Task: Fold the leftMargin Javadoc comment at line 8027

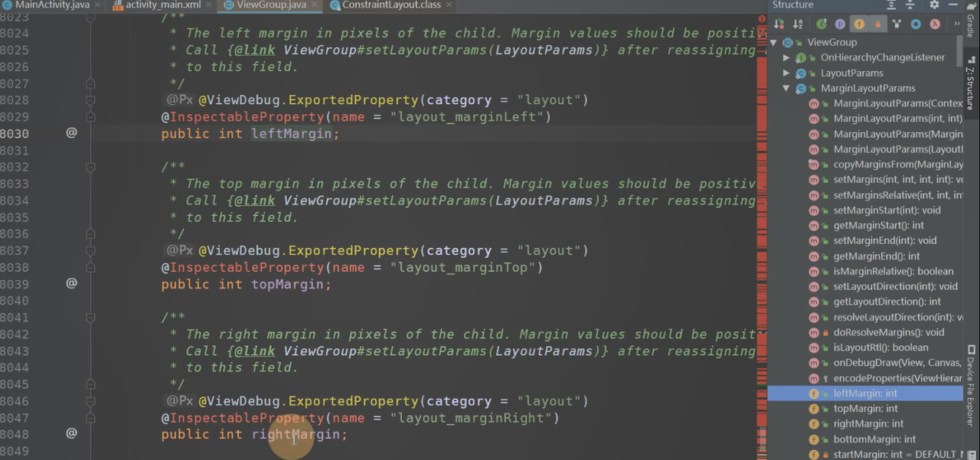Action: point(90,83)
